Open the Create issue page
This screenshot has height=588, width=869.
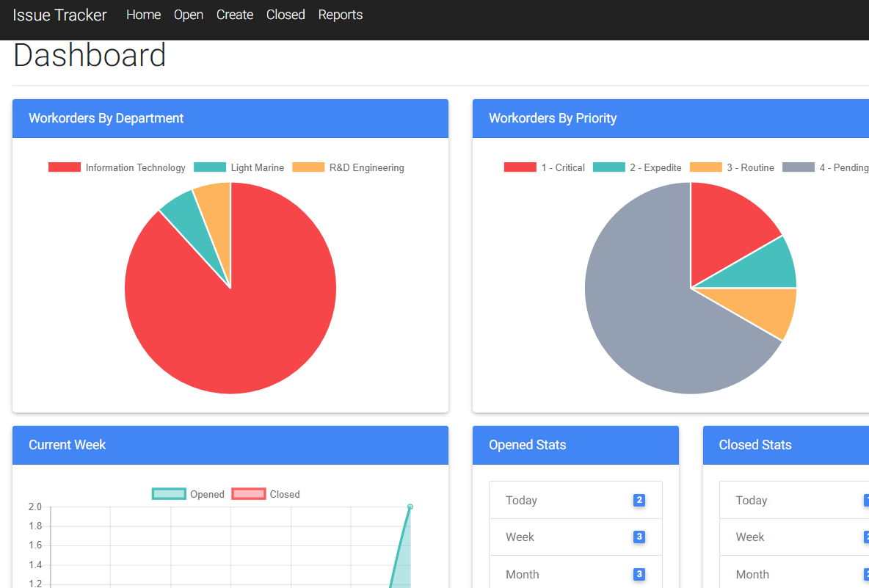click(235, 15)
